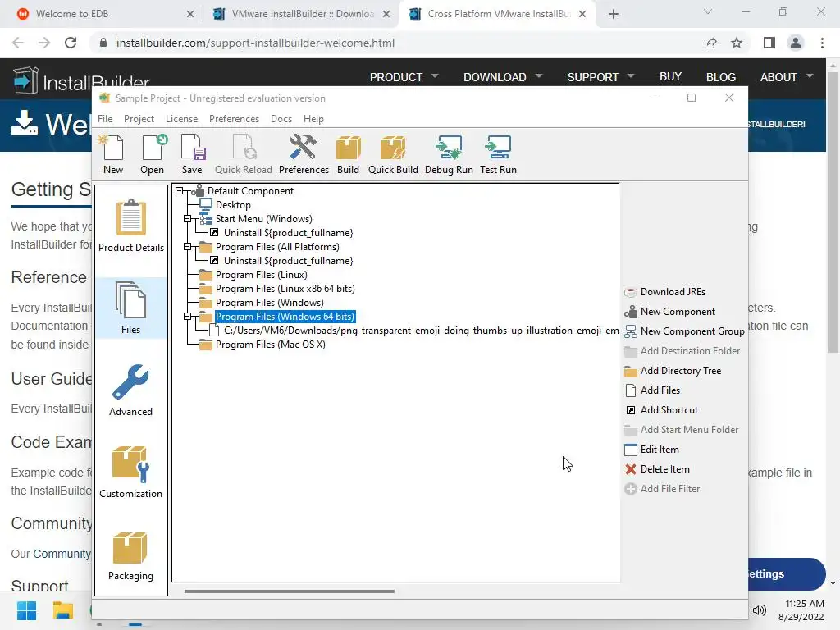Click BLOG link on website

[720, 77]
